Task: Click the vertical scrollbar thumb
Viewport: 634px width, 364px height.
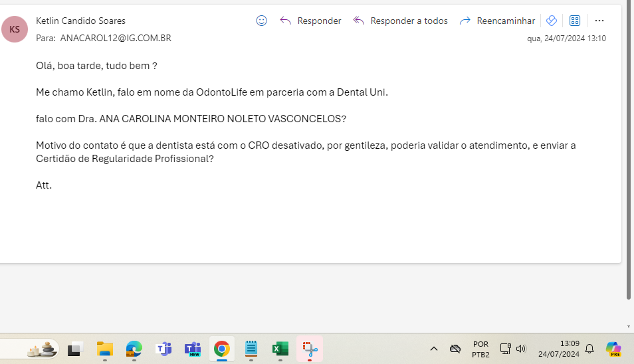Action: coord(628,149)
